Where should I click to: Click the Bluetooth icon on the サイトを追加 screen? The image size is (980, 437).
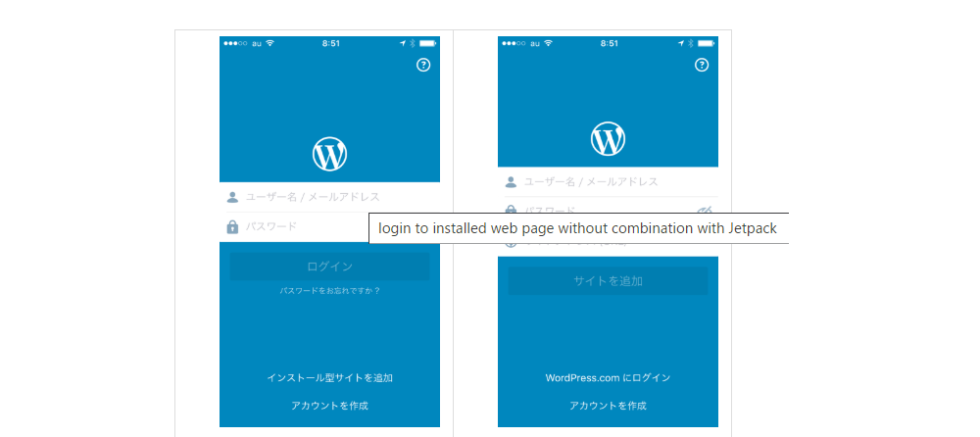coord(691,43)
